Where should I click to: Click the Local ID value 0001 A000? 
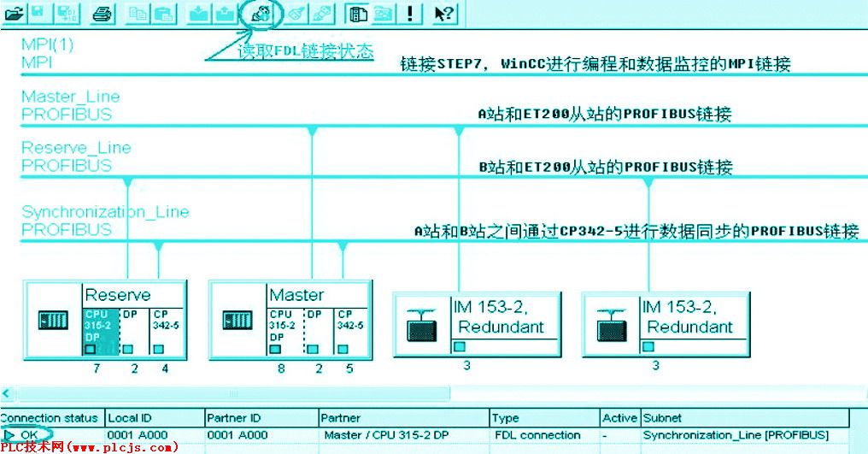(138, 435)
